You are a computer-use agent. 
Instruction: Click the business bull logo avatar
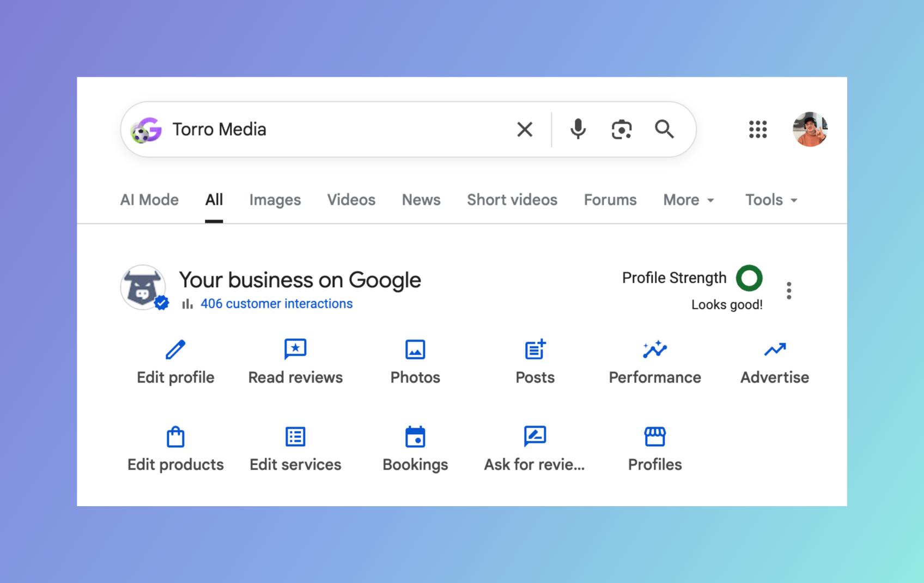(143, 287)
